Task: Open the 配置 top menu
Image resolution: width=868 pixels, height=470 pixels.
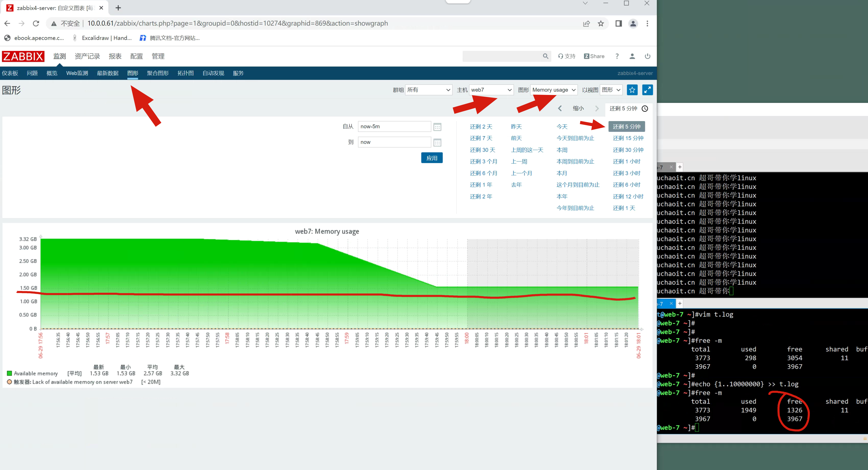Action: click(136, 56)
